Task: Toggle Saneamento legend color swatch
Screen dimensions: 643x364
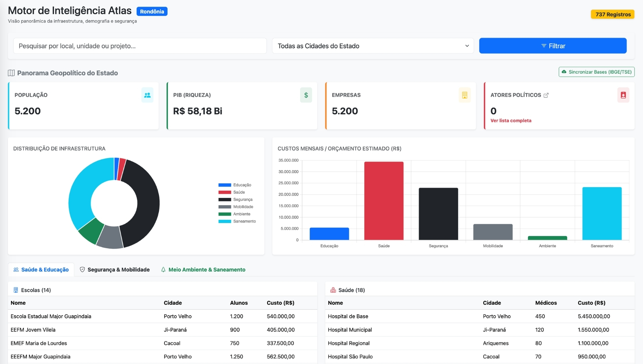Action: pos(225,221)
